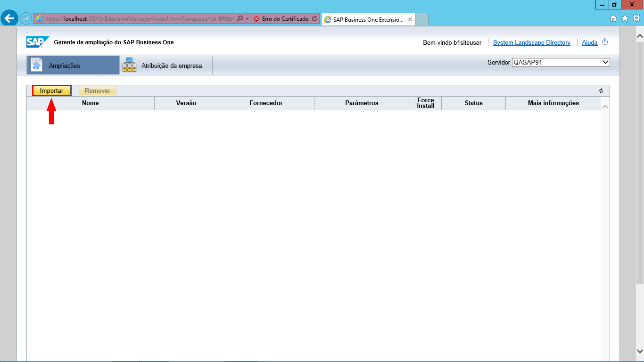Click the Parâmetros column header

[362, 103]
